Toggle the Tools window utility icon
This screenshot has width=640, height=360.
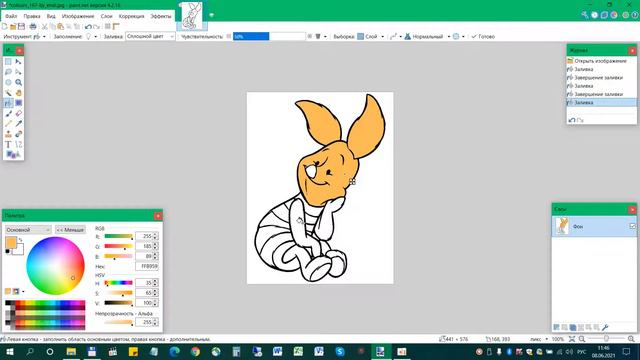click(x=585, y=15)
